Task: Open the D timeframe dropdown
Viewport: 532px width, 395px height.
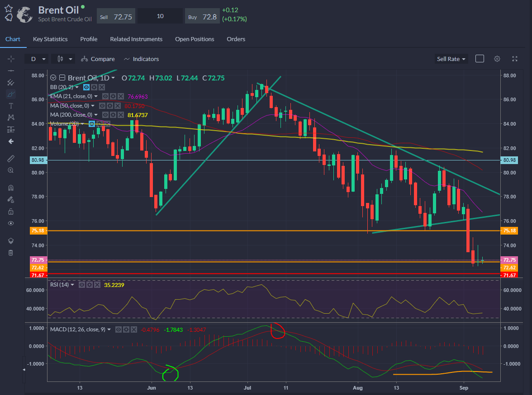Action: (x=37, y=59)
